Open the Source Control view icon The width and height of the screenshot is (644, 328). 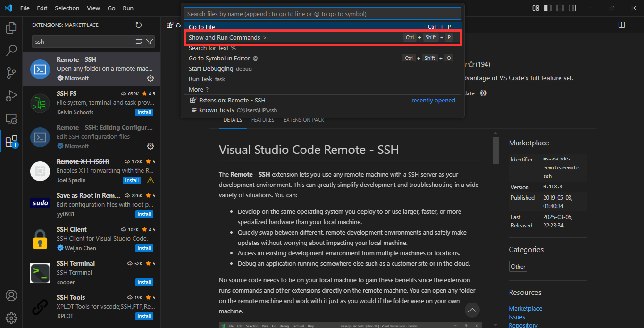pyautogui.click(x=11, y=73)
